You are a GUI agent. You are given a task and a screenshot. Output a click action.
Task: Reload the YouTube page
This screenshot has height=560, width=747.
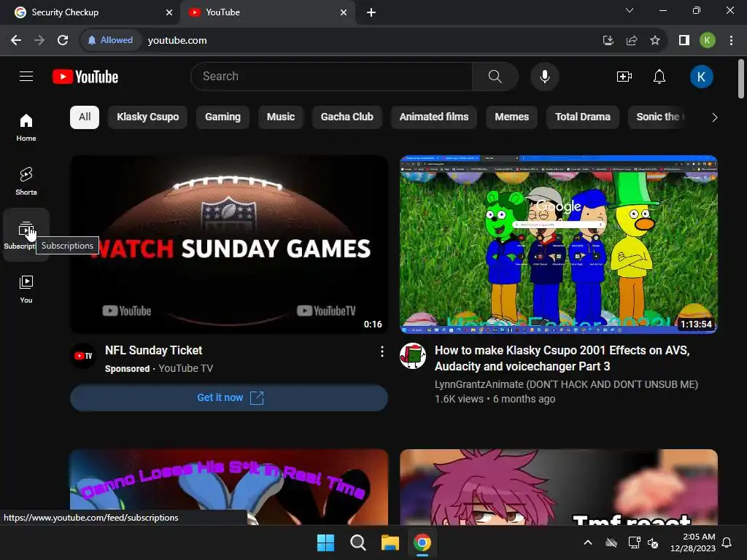(63, 40)
